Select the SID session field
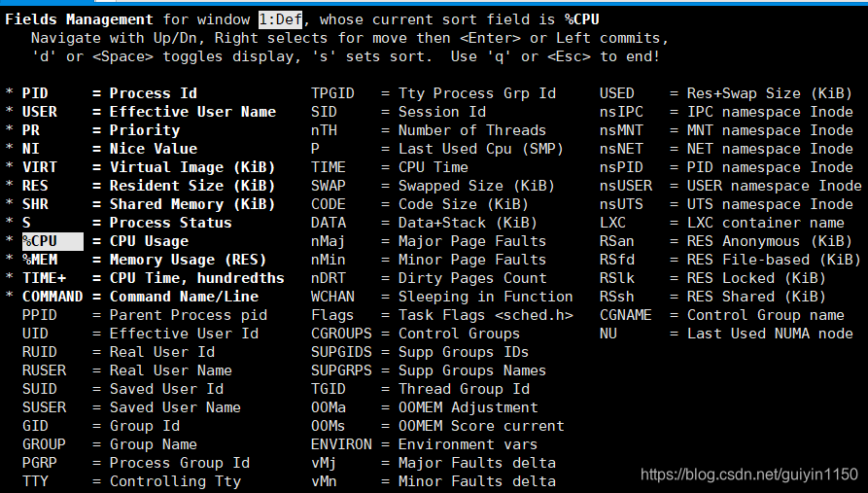868x493 pixels. [324, 112]
